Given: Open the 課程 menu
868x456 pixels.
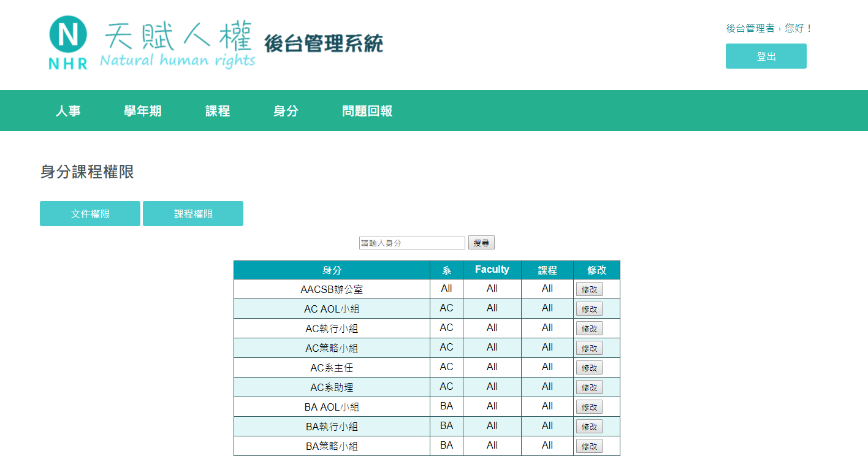Looking at the screenshot, I should click(x=218, y=111).
